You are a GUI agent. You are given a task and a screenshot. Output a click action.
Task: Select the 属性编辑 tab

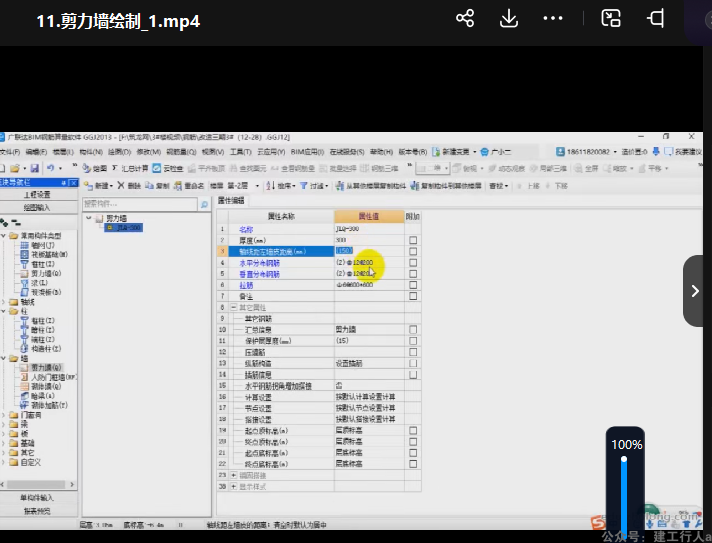pos(231,201)
